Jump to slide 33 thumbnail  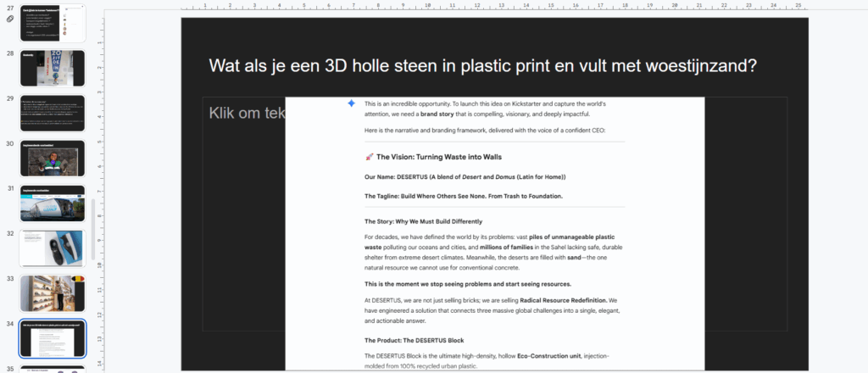point(53,293)
